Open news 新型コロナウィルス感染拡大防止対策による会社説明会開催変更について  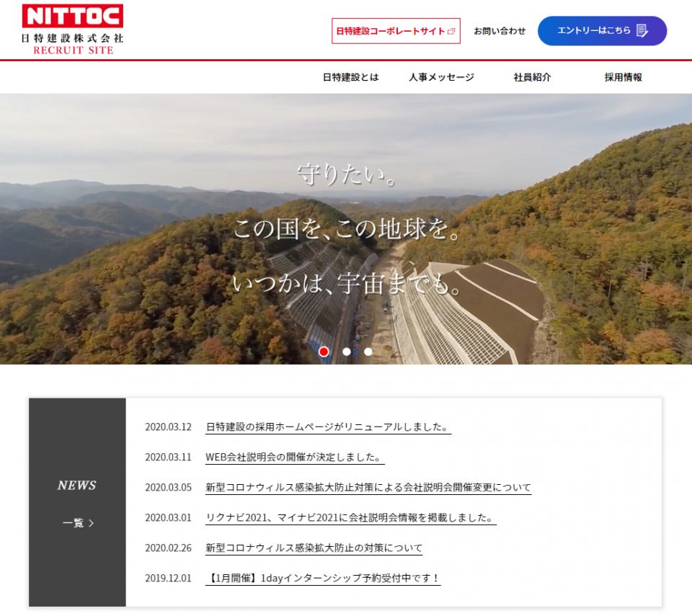[368, 487]
